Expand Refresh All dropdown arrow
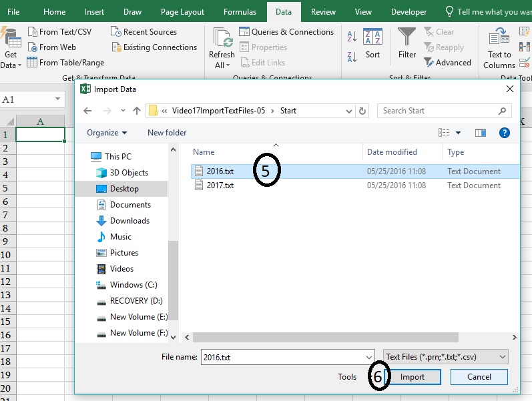The height and width of the screenshot is (401, 532). coord(228,65)
